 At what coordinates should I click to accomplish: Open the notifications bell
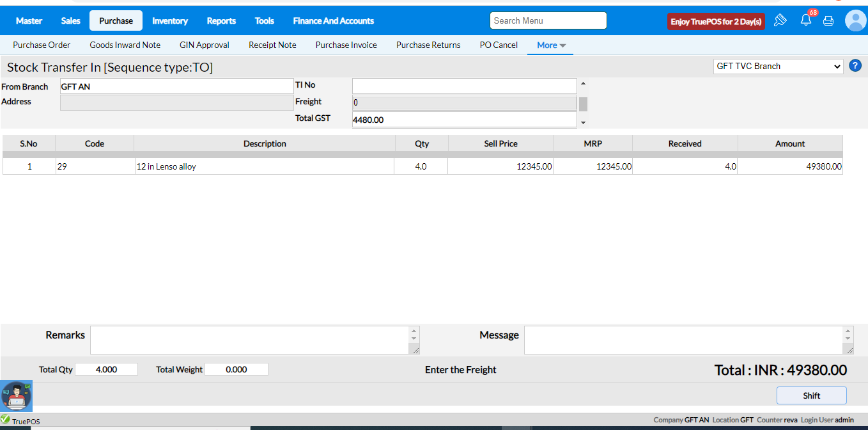(x=805, y=20)
